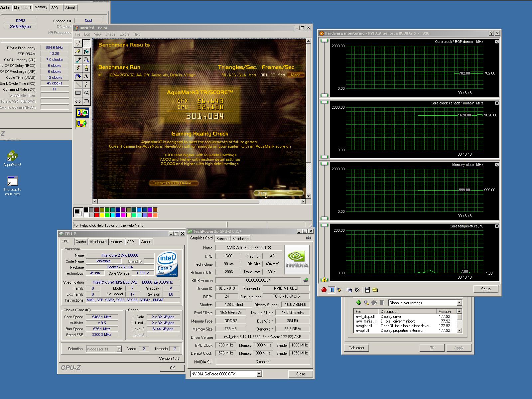Choose the Curve tool in Paint

(86, 85)
